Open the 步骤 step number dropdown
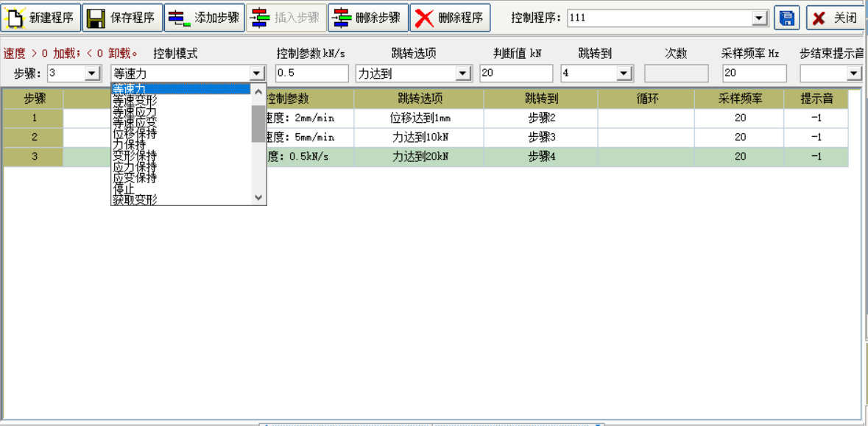The image size is (868, 426). (x=90, y=73)
